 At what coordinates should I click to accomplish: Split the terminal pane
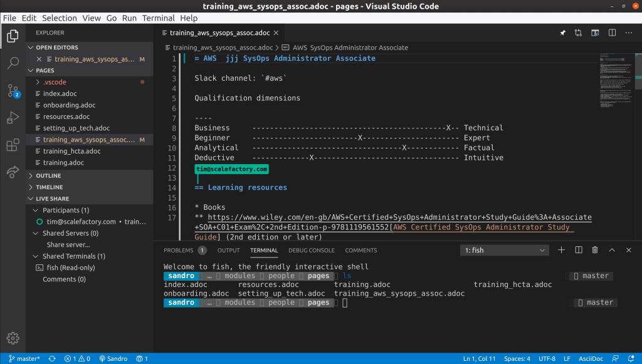pos(579,250)
